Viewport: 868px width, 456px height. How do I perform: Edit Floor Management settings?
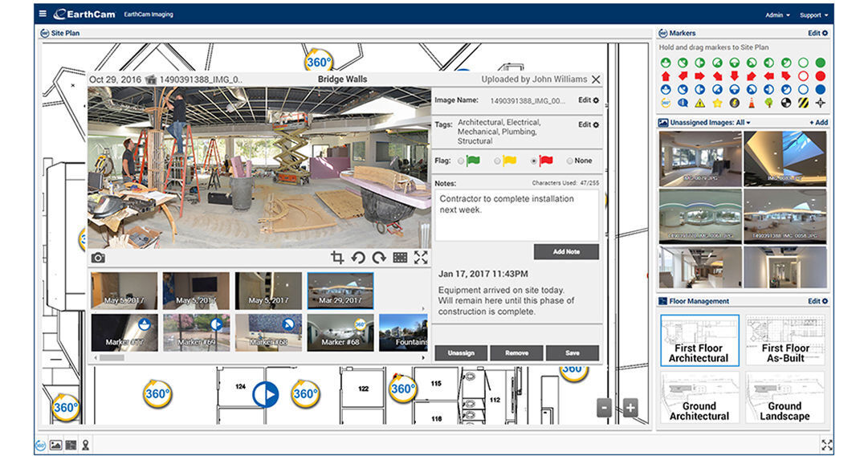point(817,301)
